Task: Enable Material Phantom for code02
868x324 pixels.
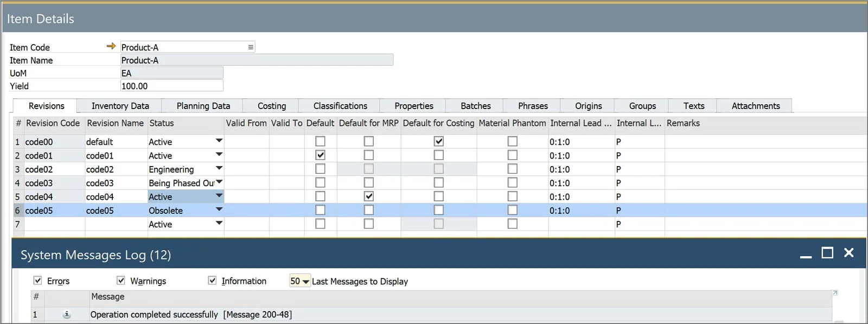Action: [512, 169]
